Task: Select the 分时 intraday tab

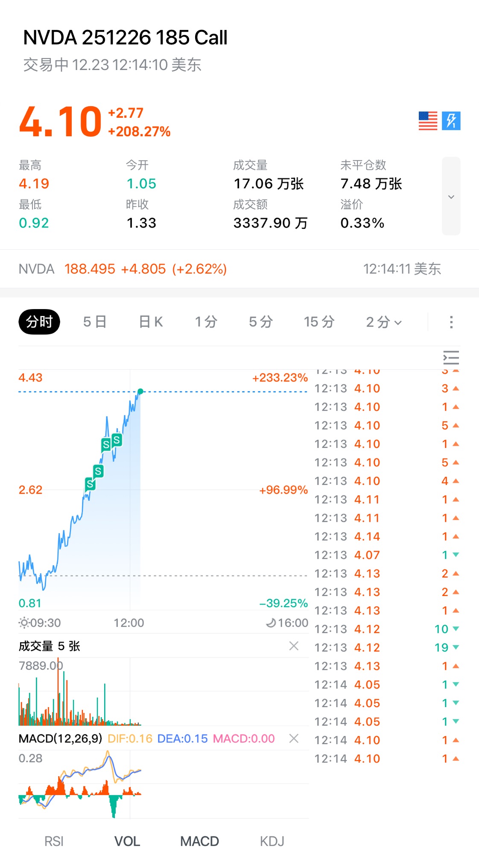Action: tap(39, 322)
